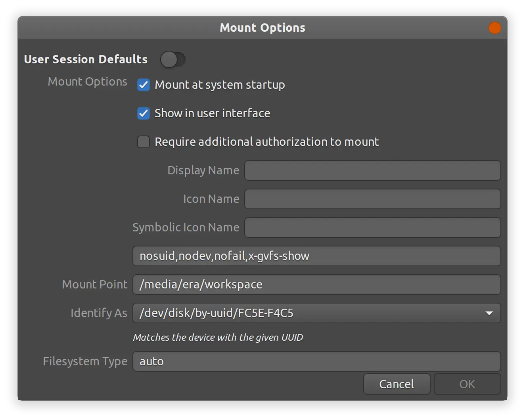Viewport: 525px width, 420px height.
Task: Open the /dev/disk/by-uuid/FC5E-F4C5 combo box
Action: point(309,313)
